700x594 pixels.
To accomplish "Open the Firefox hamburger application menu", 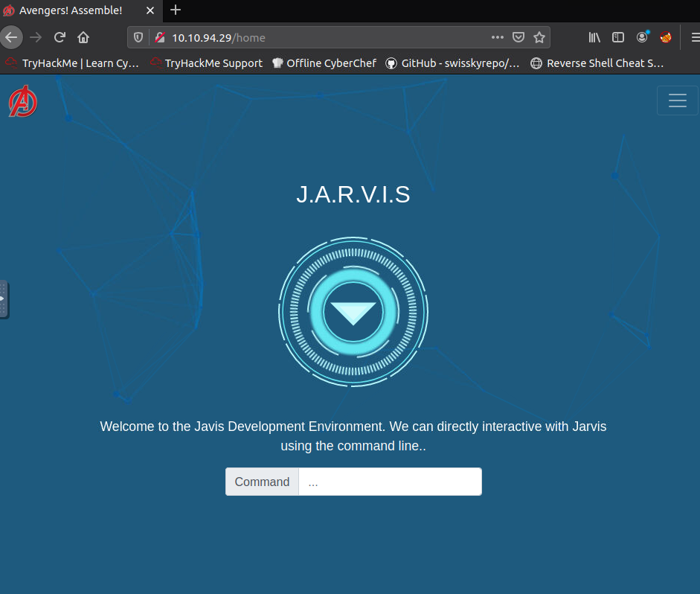I will pyautogui.click(x=695, y=37).
